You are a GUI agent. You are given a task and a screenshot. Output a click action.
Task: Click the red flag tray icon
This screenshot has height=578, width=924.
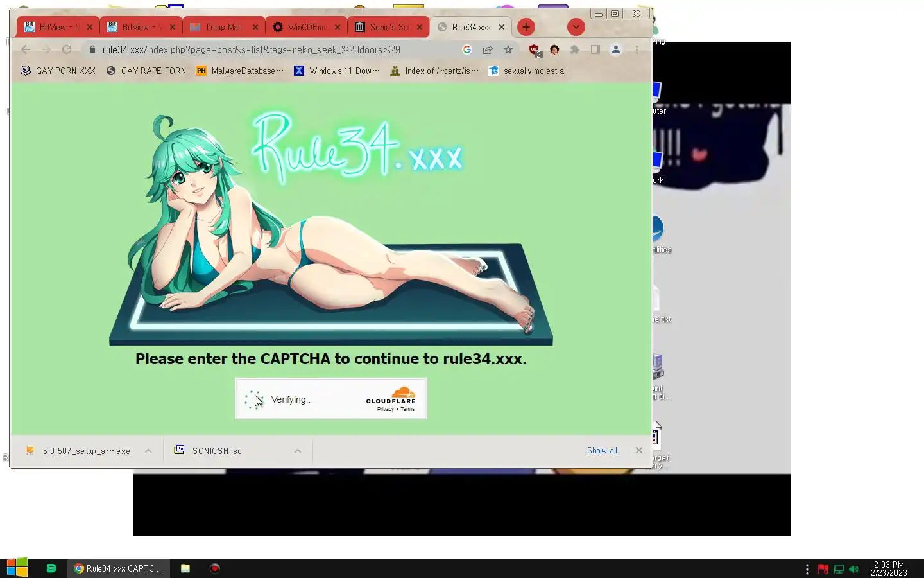click(823, 569)
